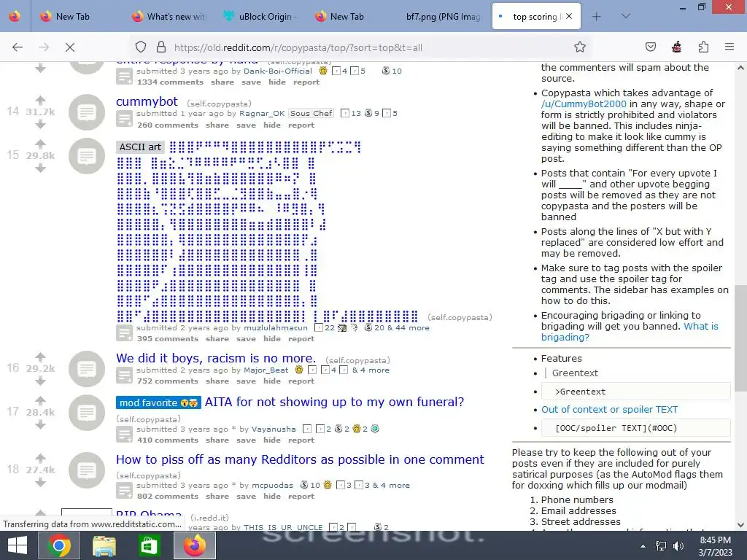Expand AITA funeral post text preview
747x560 pixels.
pos(124,435)
